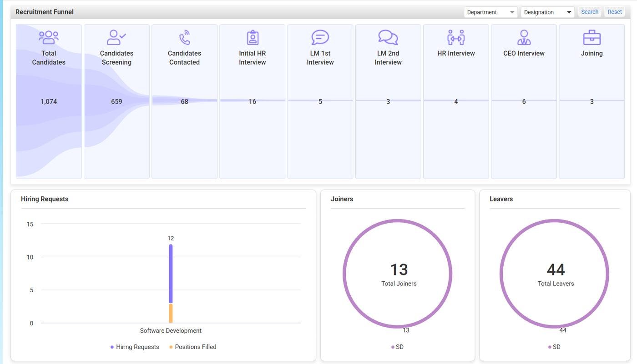Click the Search button
Image resolution: width=637 pixels, height=364 pixels.
(590, 12)
